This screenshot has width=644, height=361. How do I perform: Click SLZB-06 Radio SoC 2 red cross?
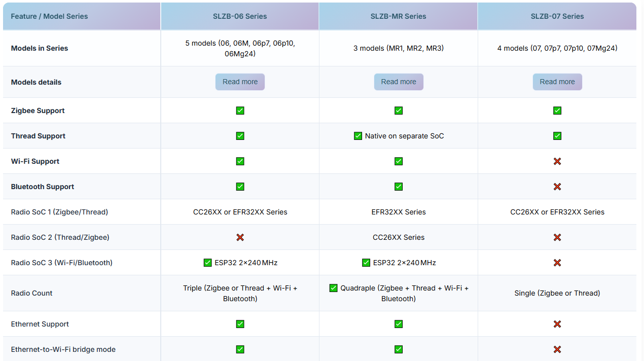coord(240,237)
